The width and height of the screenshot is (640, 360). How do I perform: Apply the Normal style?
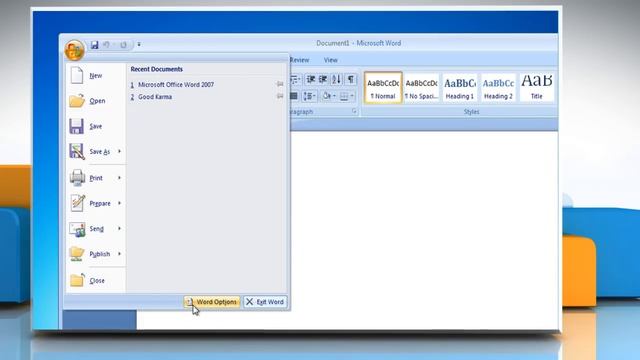(383, 88)
